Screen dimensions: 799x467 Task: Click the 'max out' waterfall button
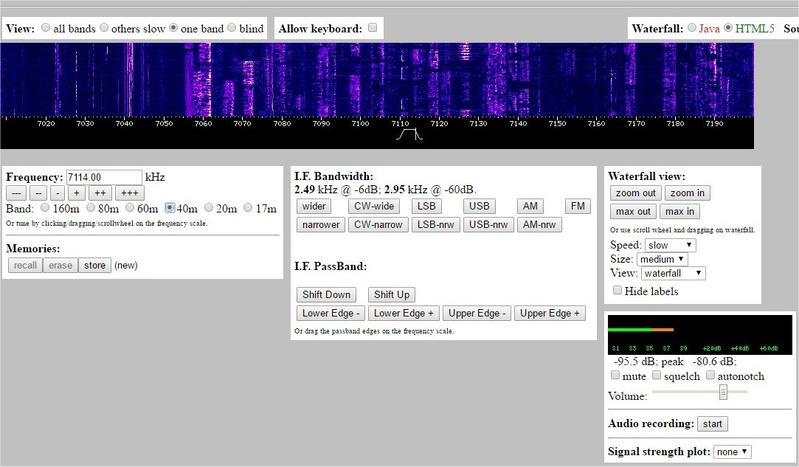pyautogui.click(x=633, y=212)
